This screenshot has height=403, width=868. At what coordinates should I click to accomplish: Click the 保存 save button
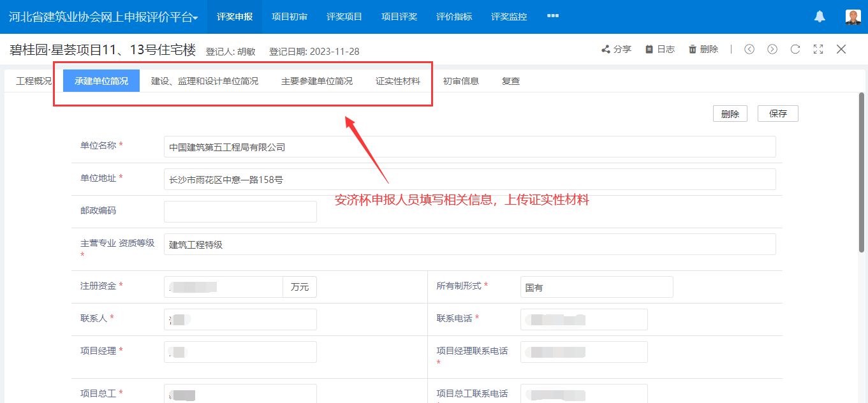click(x=777, y=114)
